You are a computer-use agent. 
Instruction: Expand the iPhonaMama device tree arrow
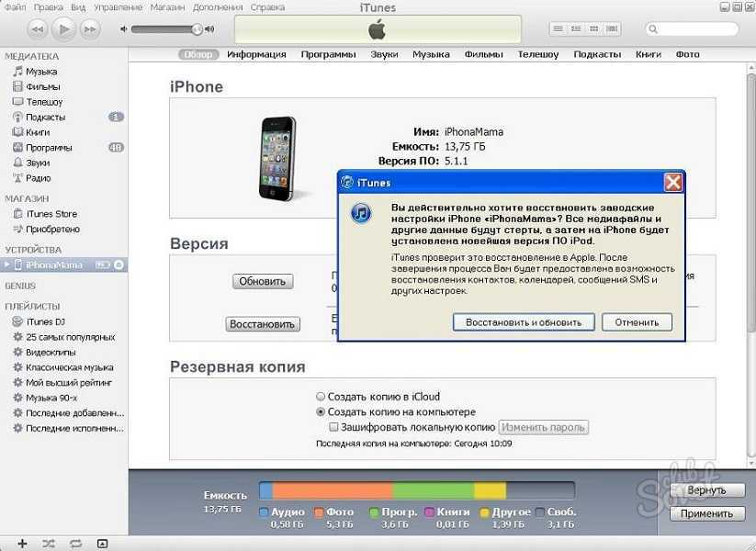(x=7, y=265)
